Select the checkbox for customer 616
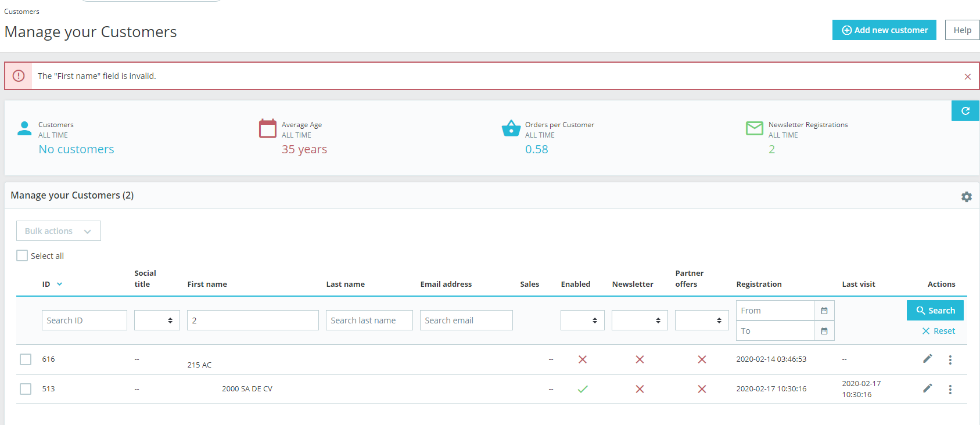 tap(26, 359)
